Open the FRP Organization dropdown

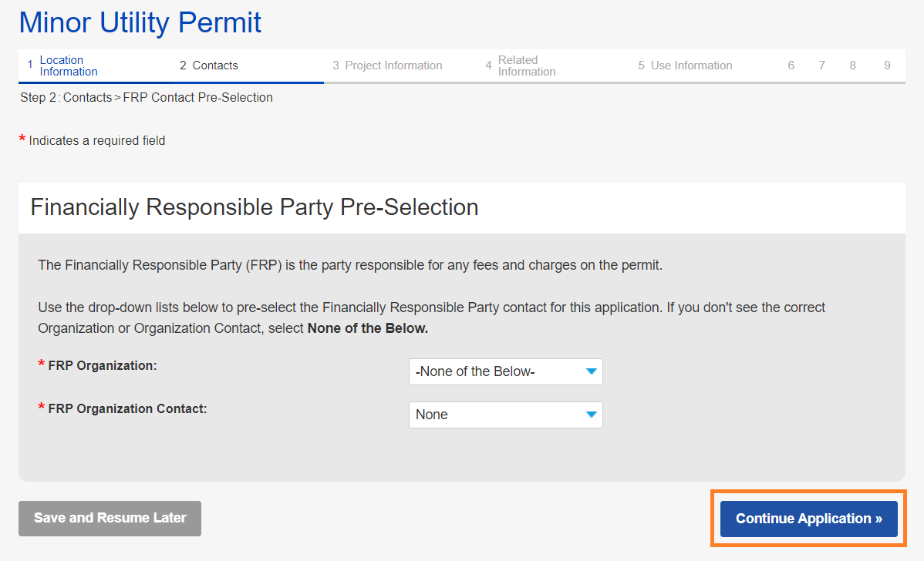point(505,371)
